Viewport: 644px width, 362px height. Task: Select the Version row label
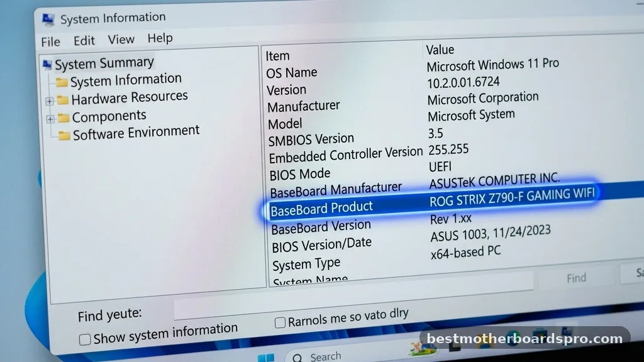tap(286, 90)
